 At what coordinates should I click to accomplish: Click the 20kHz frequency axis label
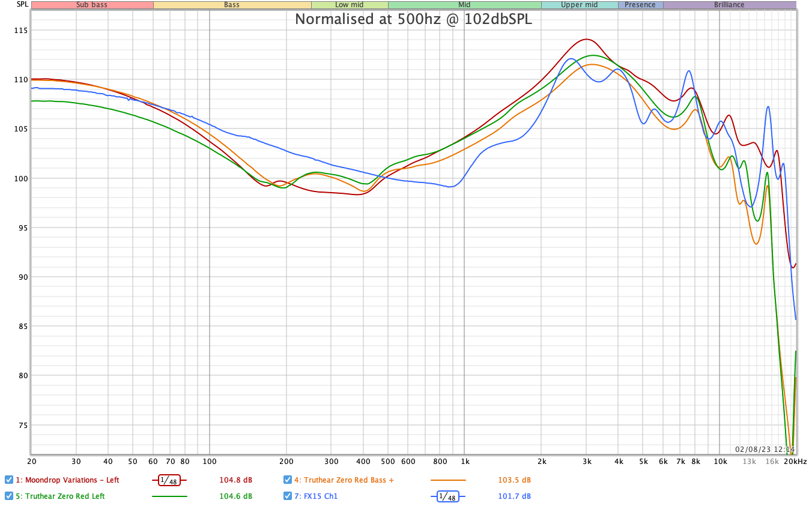[x=795, y=462]
